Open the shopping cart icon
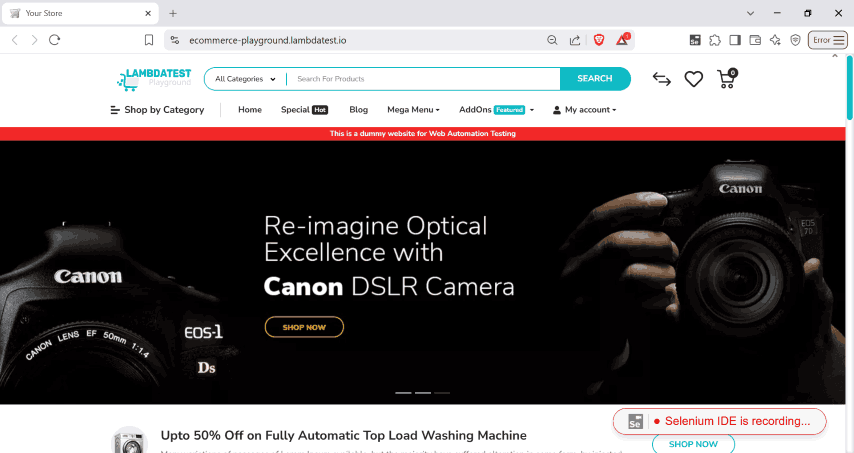The image size is (854, 453). coord(727,79)
